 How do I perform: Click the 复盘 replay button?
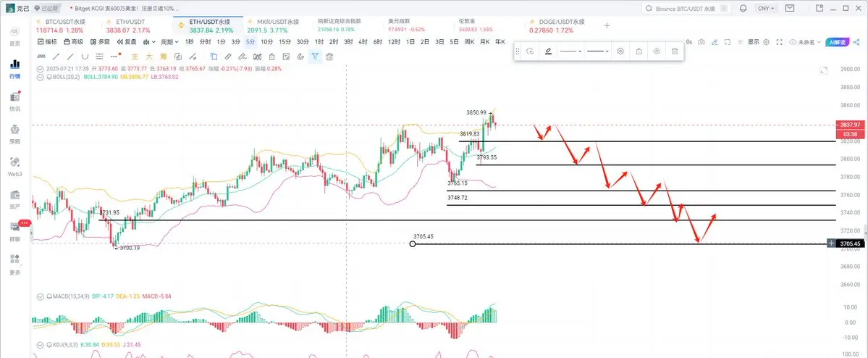(x=126, y=42)
